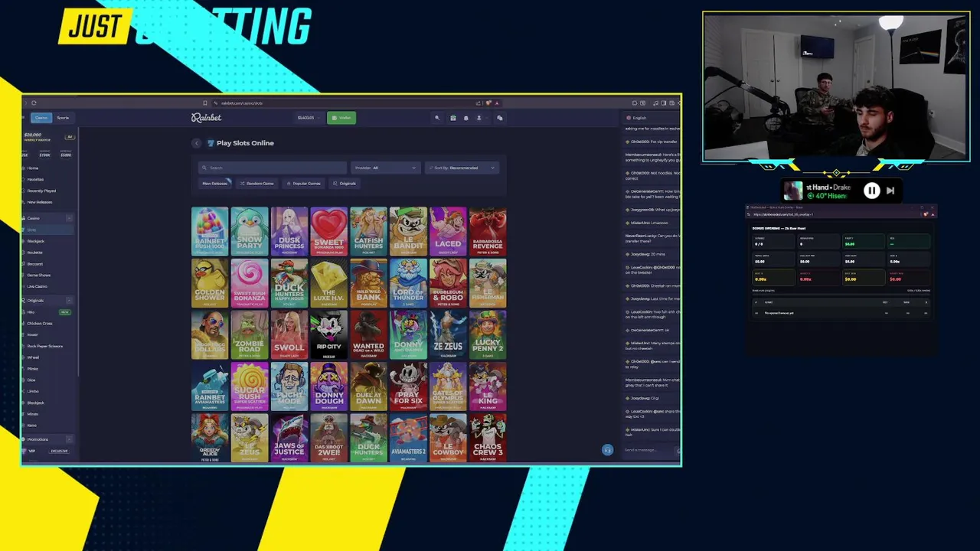Viewport: 980px width, 551px height.
Task: Open Plinko in Originals
Action: pos(32,369)
